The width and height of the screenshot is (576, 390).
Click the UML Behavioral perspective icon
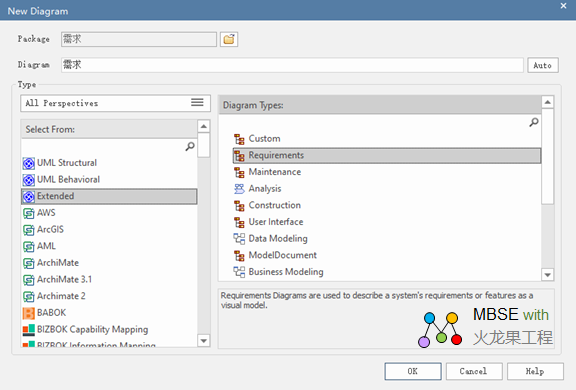(29, 180)
